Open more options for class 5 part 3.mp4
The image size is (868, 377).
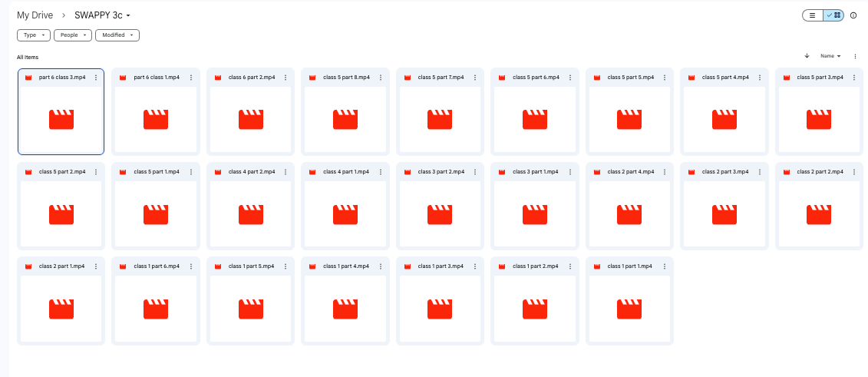pos(854,78)
